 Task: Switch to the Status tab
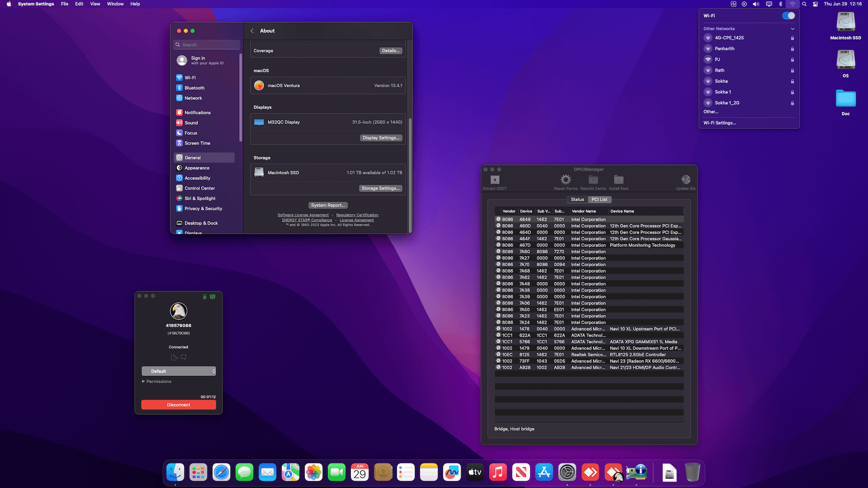pyautogui.click(x=577, y=200)
